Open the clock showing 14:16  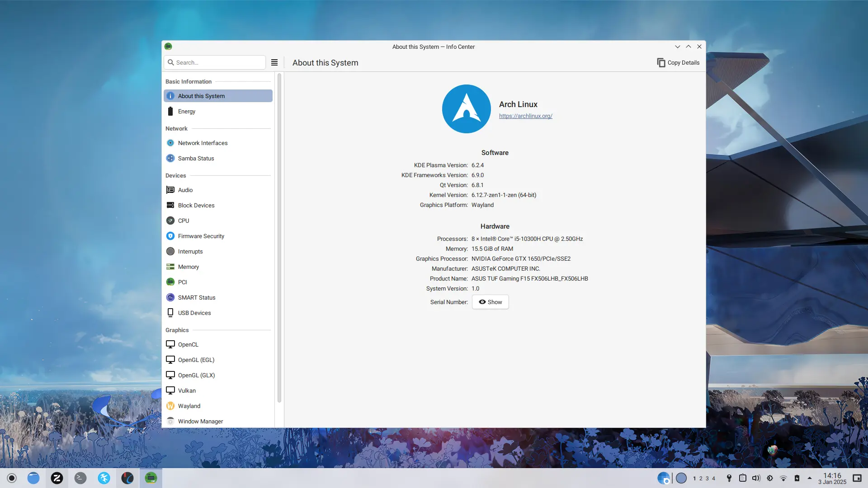click(x=832, y=479)
